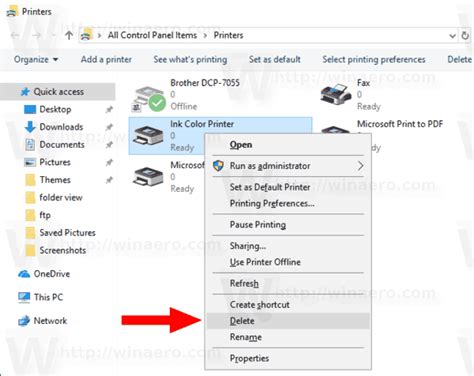Click the Downloads arrow icon in sidebar
This screenshot has height=376, width=474.
point(30,127)
